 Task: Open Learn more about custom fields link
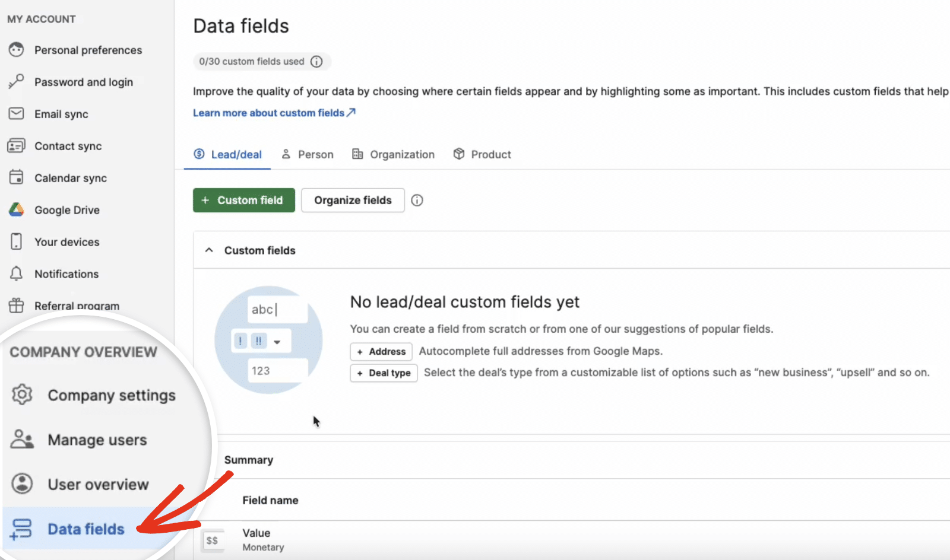pos(274,113)
